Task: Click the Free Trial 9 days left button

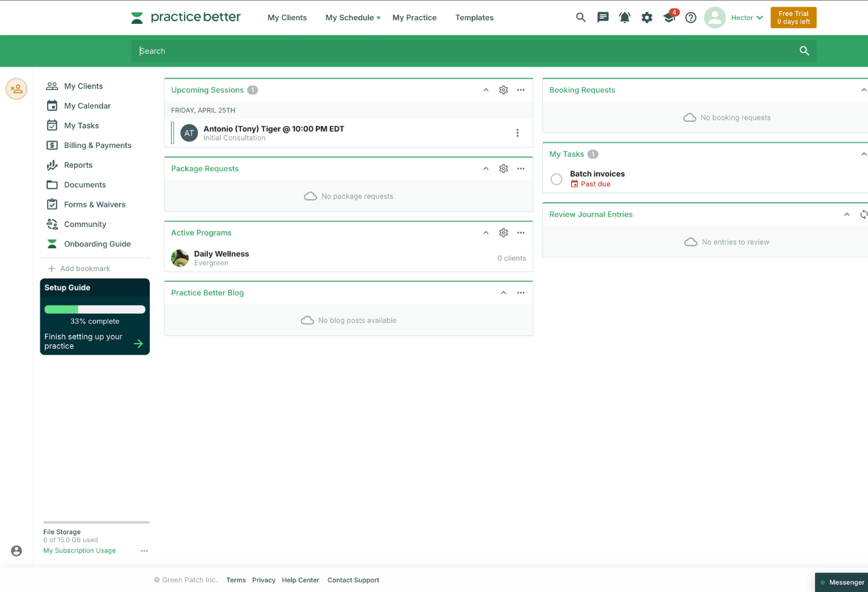Action: click(793, 17)
